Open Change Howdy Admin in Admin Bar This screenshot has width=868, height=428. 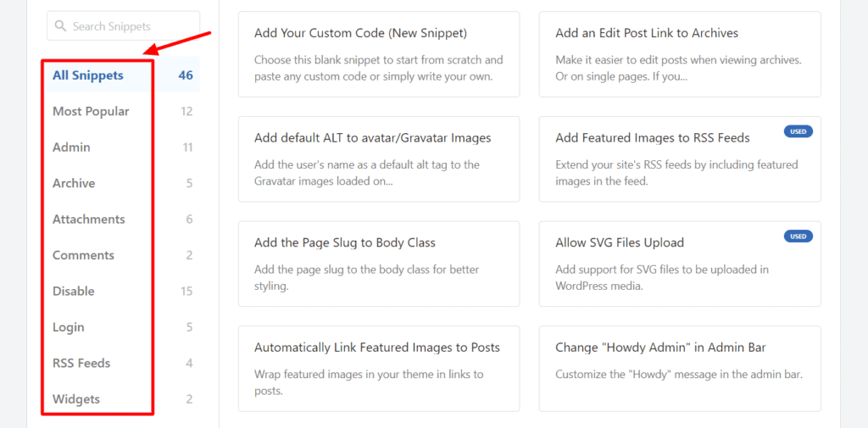(679, 368)
